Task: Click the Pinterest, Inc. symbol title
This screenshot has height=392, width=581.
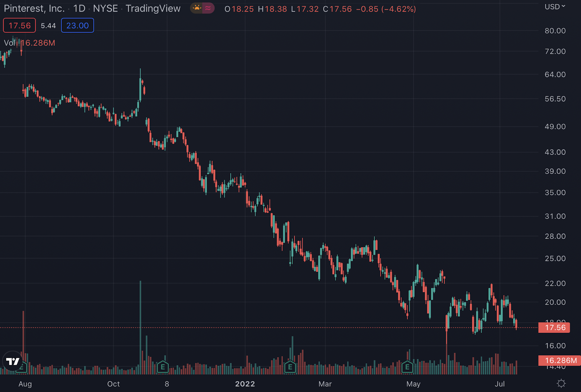Action: tap(34, 8)
